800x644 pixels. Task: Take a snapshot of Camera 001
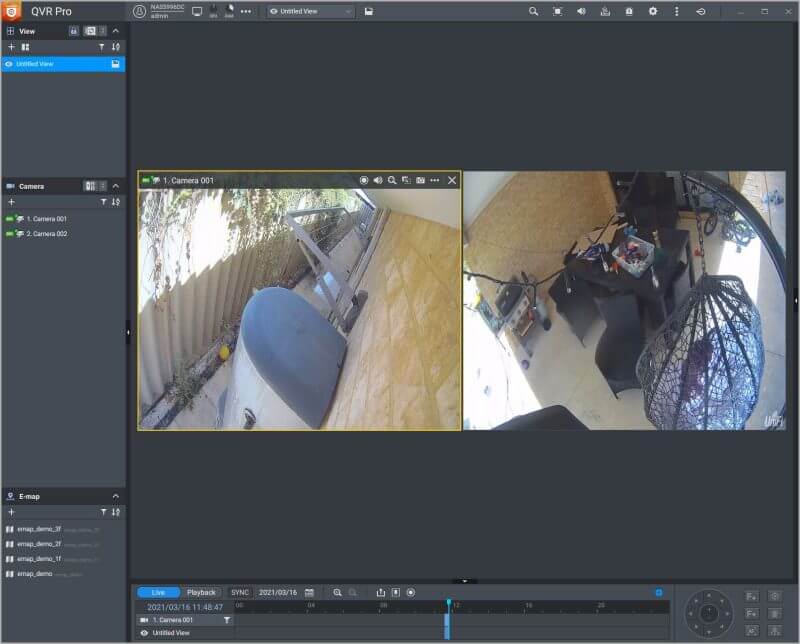421,180
